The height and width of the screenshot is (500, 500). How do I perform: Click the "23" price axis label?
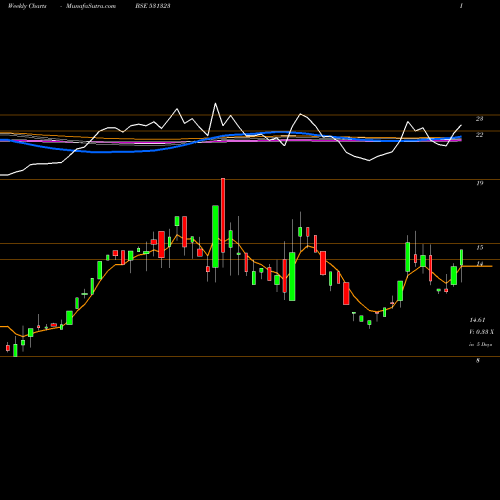[x=479, y=119]
